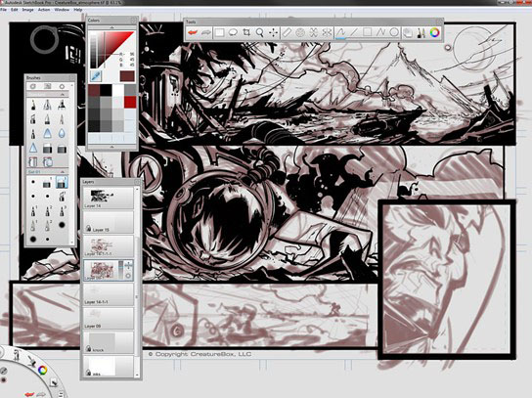
Task: Select Layer 14-1-1 in Layers panel
Action: [x=109, y=295]
